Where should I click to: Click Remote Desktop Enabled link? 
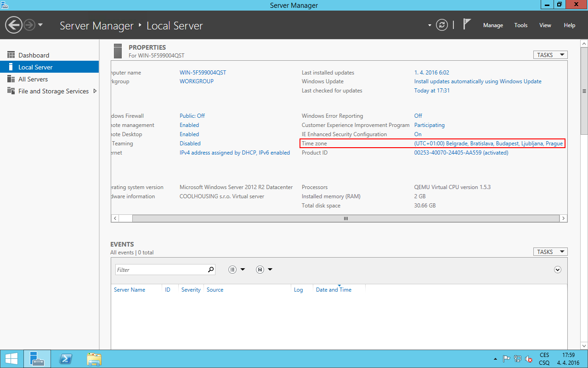click(189, 134)
